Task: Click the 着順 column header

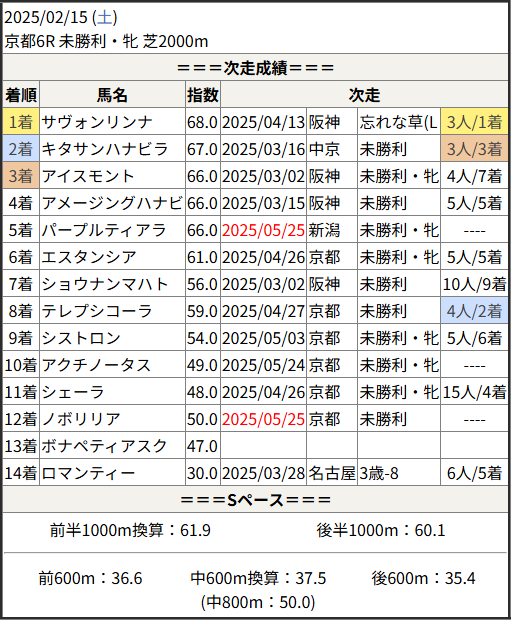Action: tap(21, 95)
